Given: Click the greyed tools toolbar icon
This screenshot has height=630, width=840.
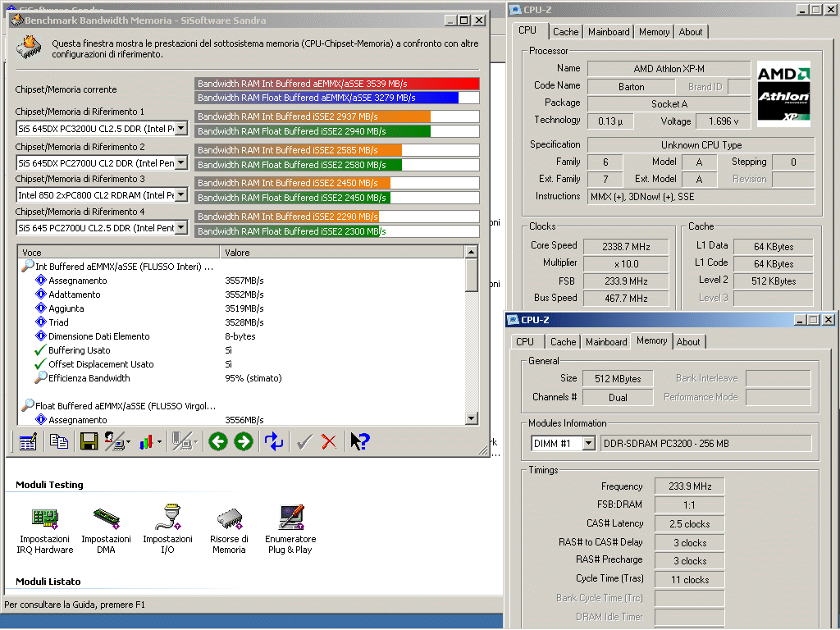Looking at the screenshot, I should [181, 442].
